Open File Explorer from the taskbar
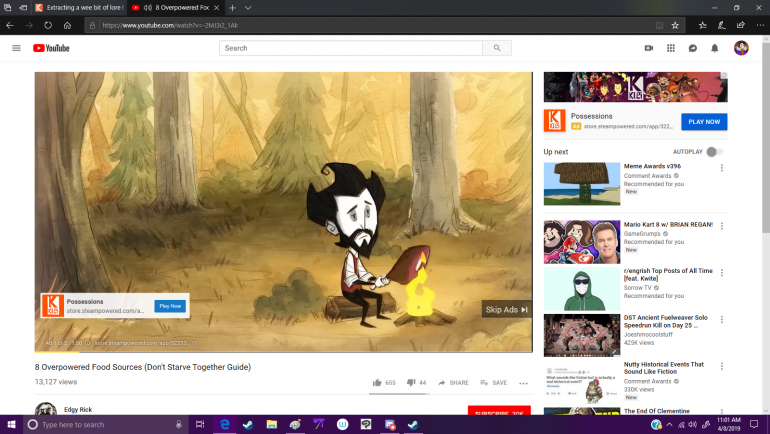The height and width of the screenshot is (434, 770). click(x=272, y=424)
